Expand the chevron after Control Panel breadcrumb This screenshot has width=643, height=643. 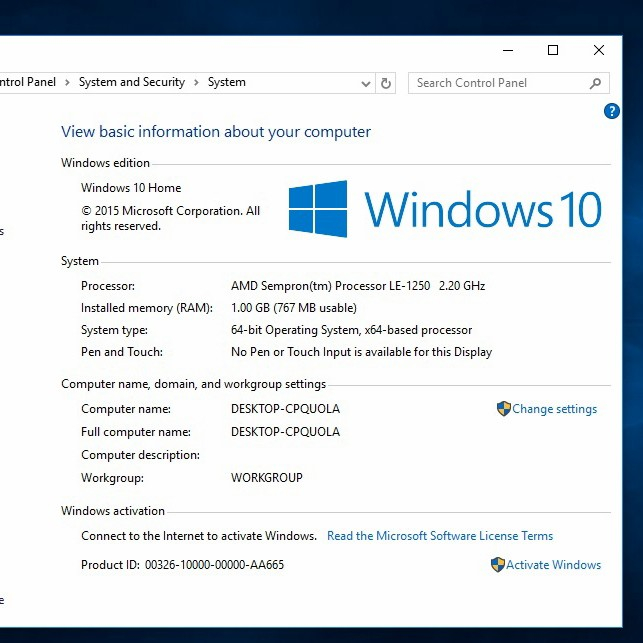(68, 83)
